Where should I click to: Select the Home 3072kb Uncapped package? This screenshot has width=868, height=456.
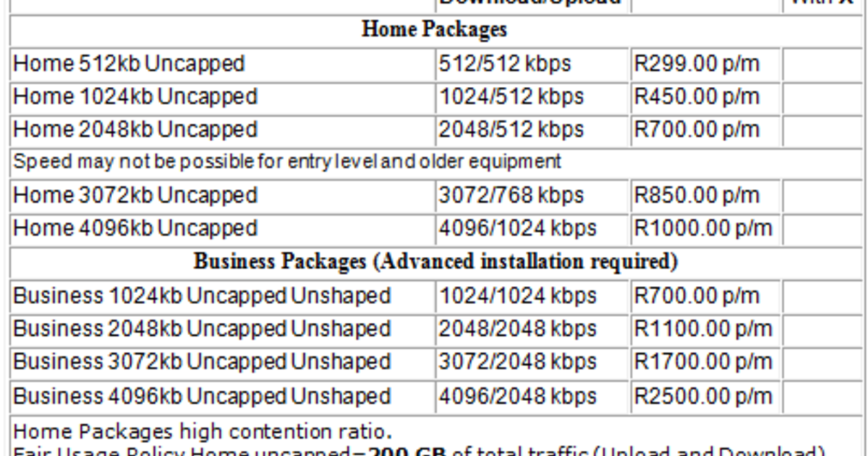tap(135, 195)
